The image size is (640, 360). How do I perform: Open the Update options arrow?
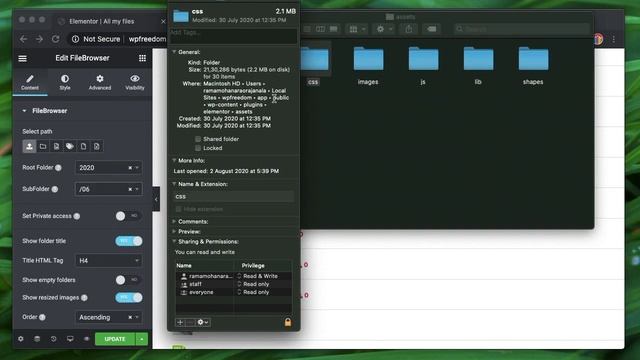click(142, 339)
